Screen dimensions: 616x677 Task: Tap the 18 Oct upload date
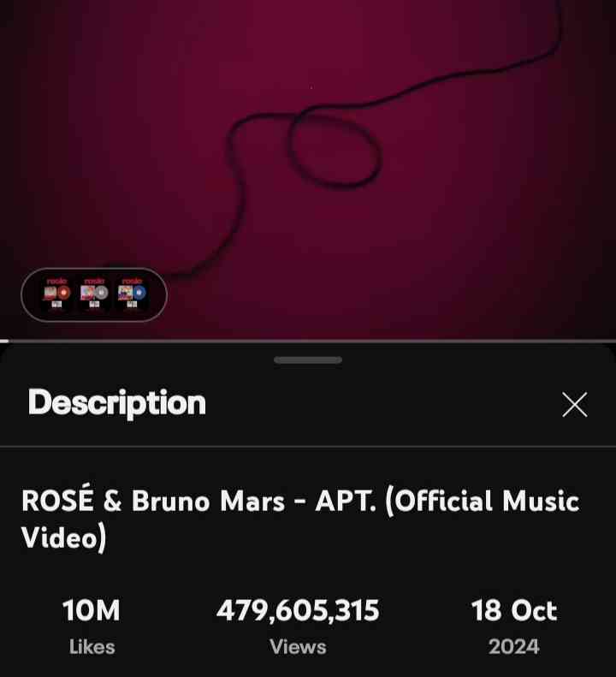tap(514, 610)
